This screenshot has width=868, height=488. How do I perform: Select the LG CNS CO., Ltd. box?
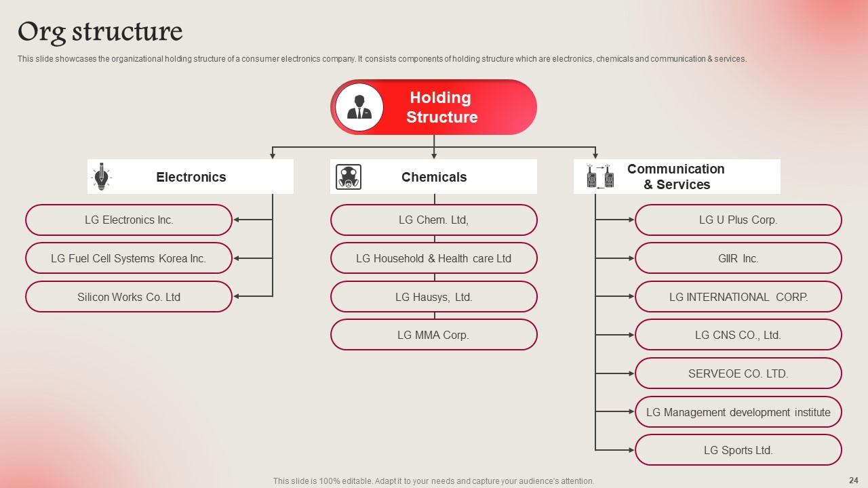(x=738, y=335)
